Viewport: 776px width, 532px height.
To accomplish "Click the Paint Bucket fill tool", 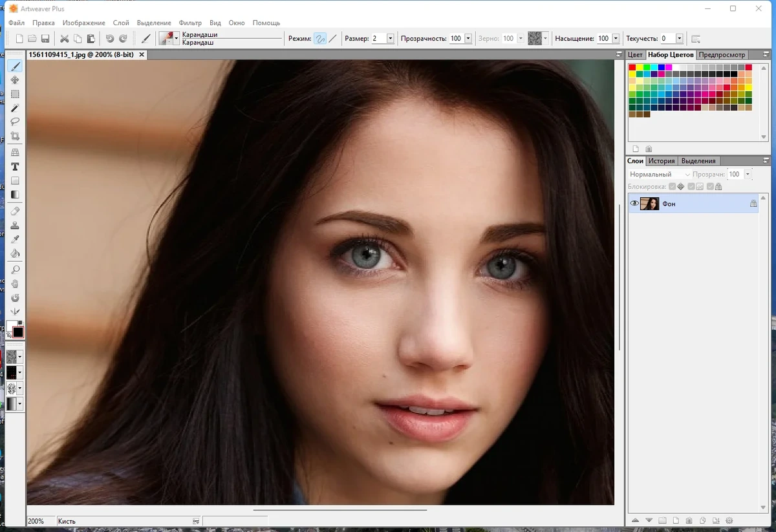I will coord(15,253).
